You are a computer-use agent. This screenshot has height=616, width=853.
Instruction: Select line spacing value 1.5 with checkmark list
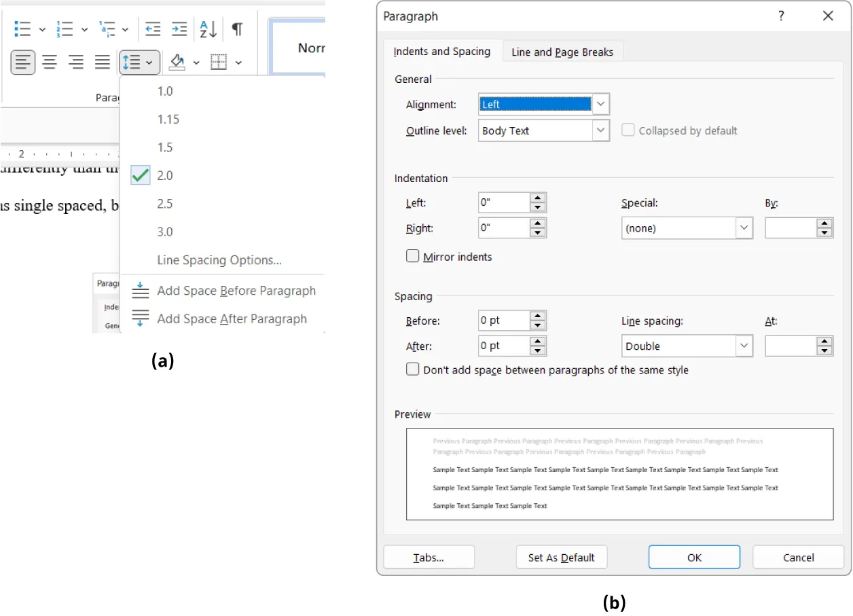click(x=164, y=147)
